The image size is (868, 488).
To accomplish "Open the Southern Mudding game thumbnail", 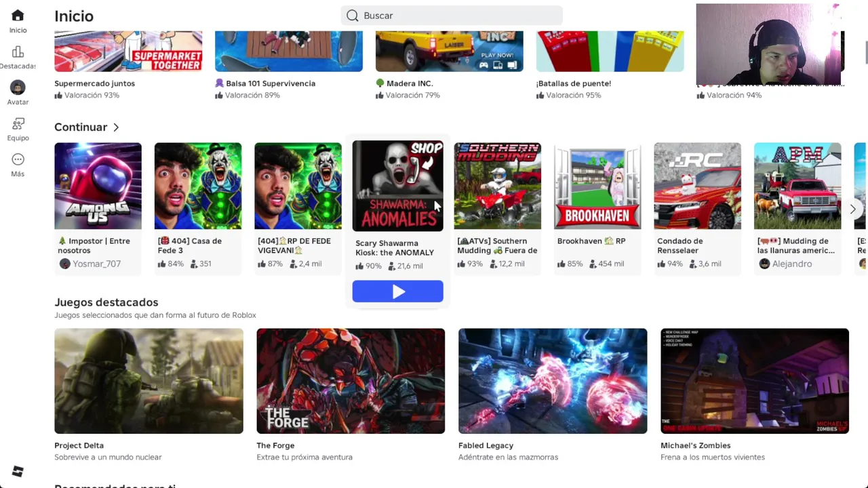I will pyautogui.click(x=497, y=186).
